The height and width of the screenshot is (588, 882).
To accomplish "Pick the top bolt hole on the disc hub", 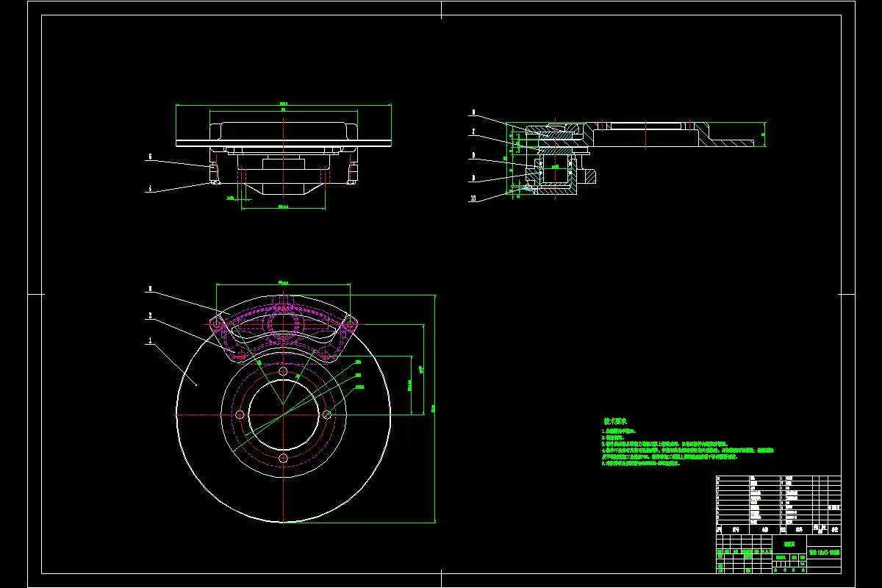I will [x=283, y=373].
